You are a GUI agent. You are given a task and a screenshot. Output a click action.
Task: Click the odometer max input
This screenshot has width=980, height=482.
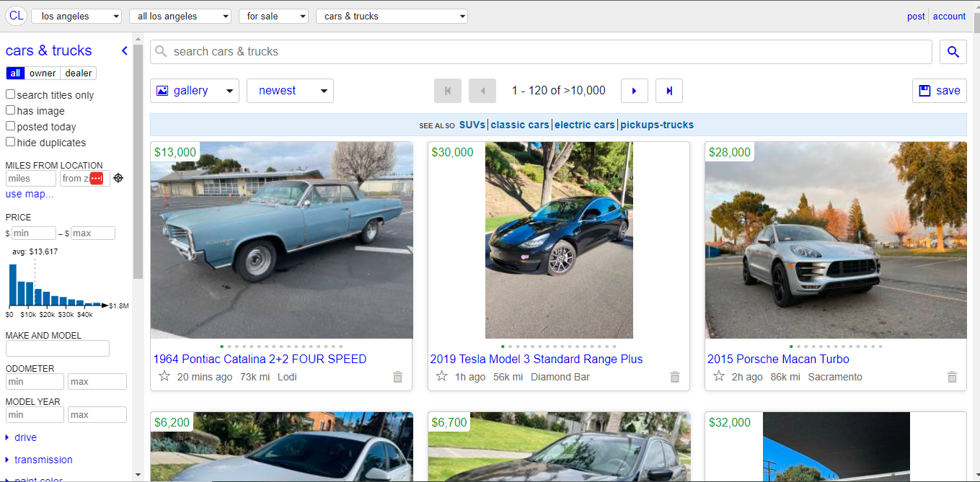tap(97, 382)
